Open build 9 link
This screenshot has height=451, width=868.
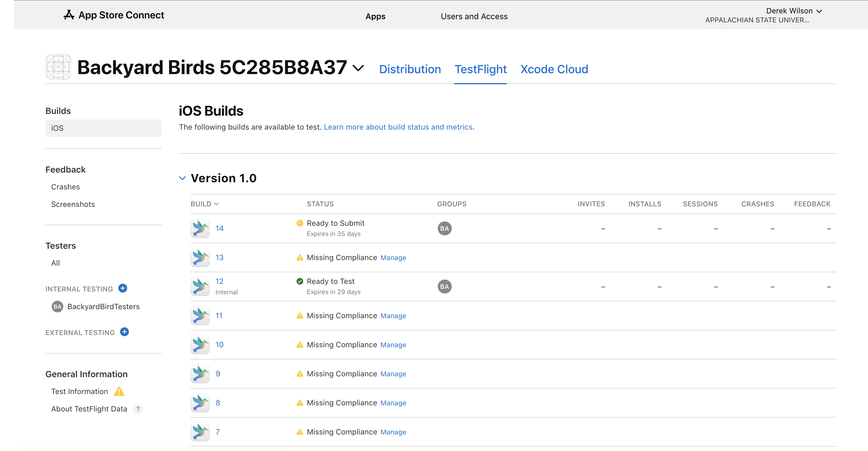[218, 373]
